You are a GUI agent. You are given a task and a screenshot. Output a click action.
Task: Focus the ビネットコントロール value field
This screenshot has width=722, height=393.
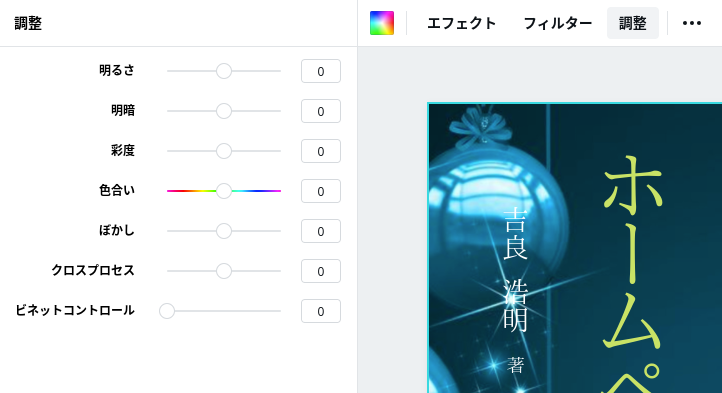click(321, 311)
